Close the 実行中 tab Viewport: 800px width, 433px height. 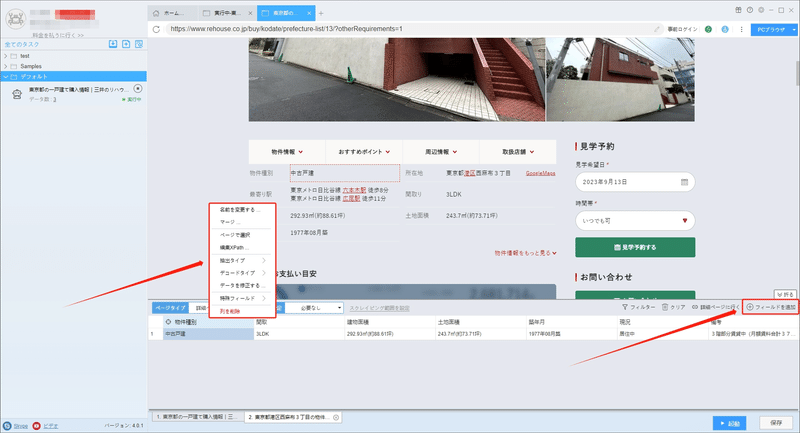point(250,13)
